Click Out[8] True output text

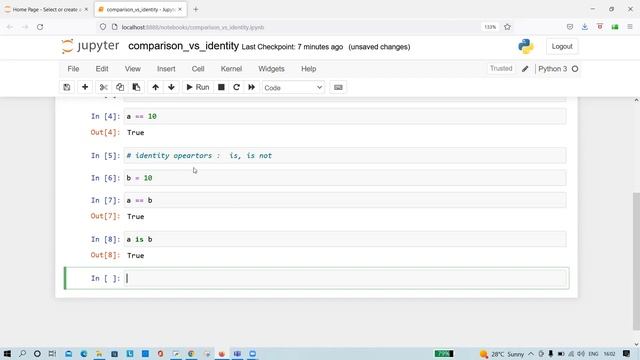136,256
